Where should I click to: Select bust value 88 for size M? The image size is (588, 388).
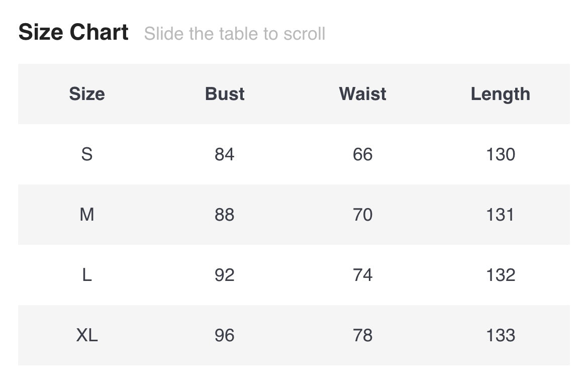(225, 215)
